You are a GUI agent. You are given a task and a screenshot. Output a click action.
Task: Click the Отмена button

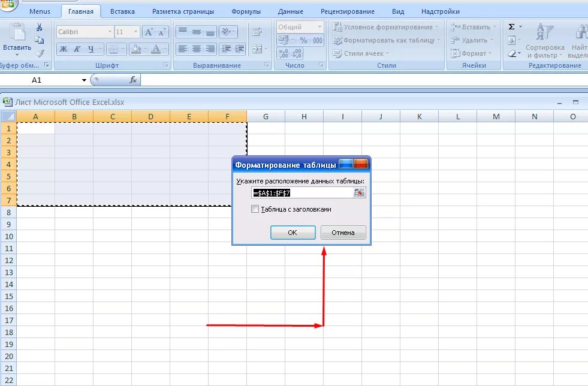tap(343, 233)
